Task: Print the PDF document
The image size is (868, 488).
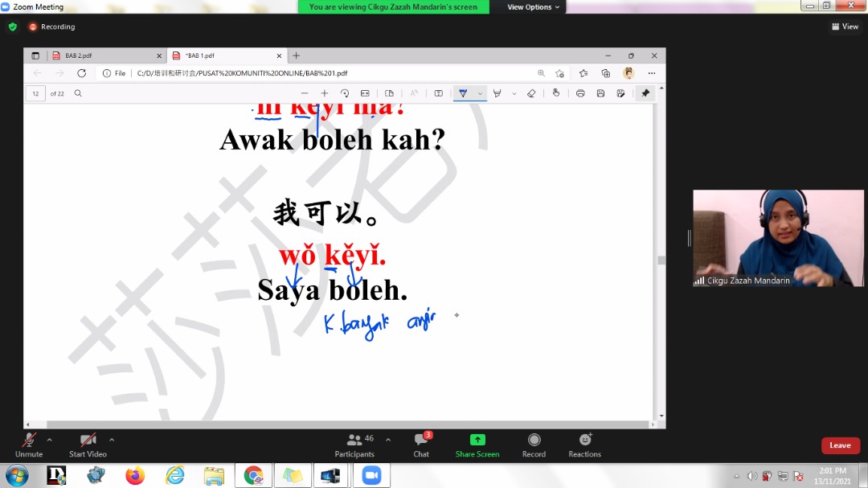Action: pos(580,93)
